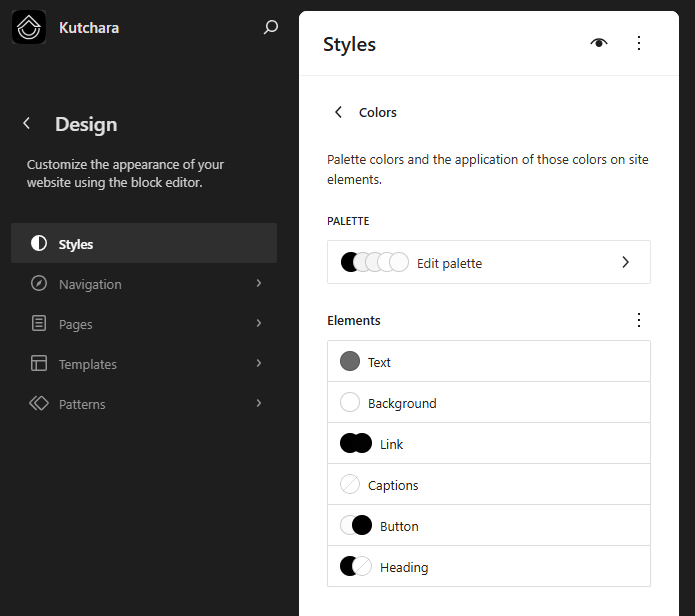Click the gray Text color swatch
Screen dimensions: 695x616
(350, 361)
